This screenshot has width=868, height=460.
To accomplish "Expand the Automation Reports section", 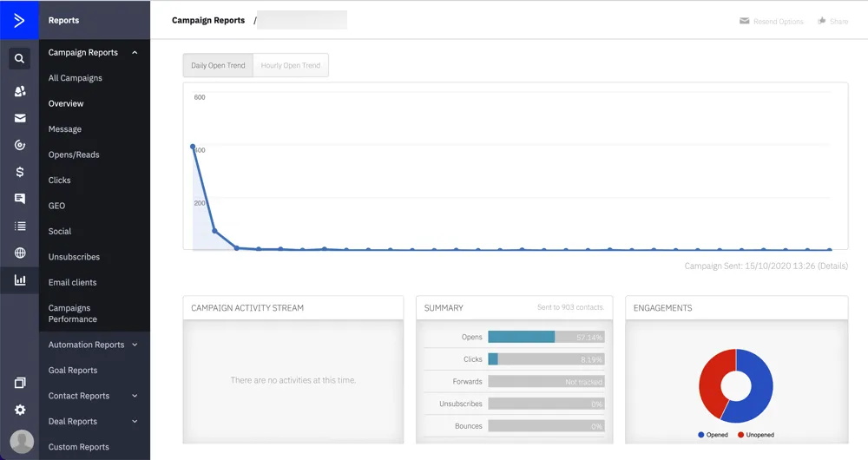I will 135,345.
